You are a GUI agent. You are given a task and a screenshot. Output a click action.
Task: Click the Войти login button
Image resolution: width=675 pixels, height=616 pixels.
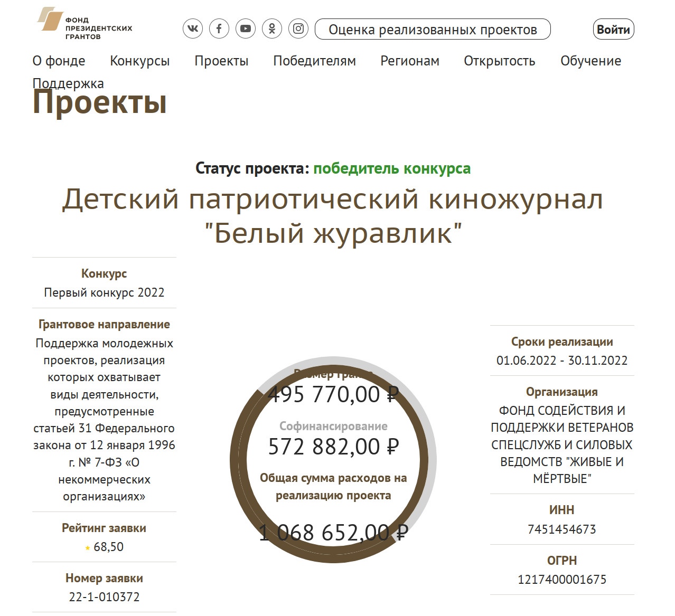pyautogui.click(x=613, y=29)
